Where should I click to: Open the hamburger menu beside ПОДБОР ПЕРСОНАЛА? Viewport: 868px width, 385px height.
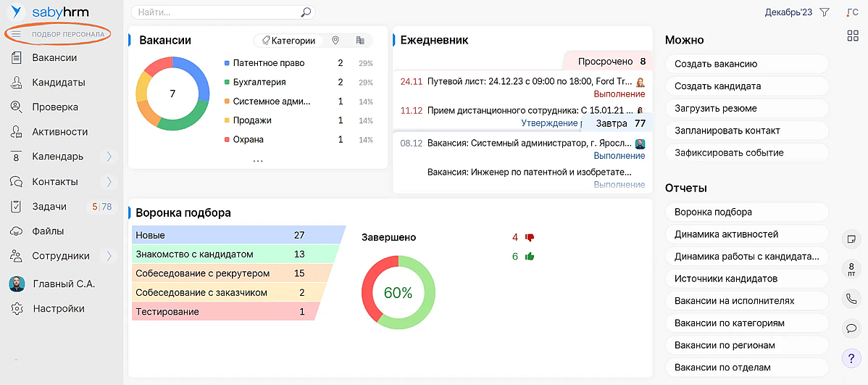pyautogui.click(x=16, y=34)
